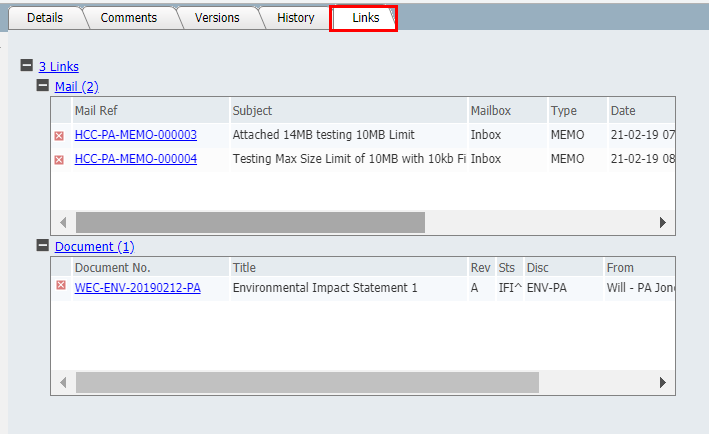The image size is (709, 434).
Task: Select the Links tab
Action: coord(365,18)
